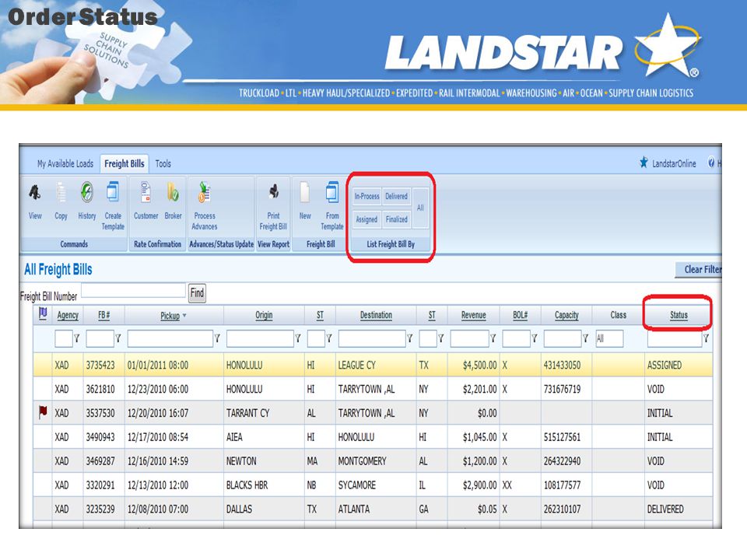Click the Pickup column filter funnel
This screenshot has width=747, height=560.
click(x=217, y=338)
